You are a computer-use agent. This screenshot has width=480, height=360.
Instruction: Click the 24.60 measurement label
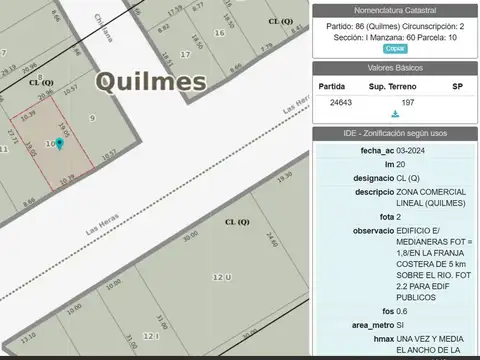(x=272, y=240)
